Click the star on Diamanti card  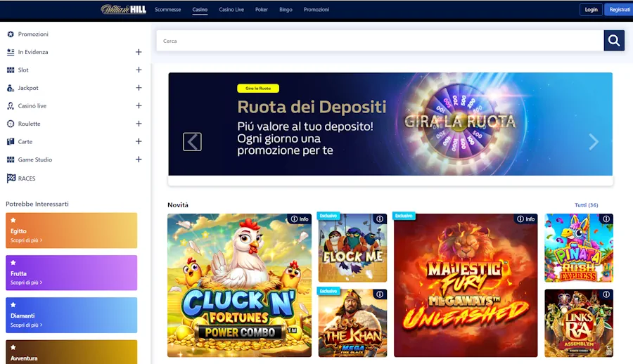click(x=13, y=305)
